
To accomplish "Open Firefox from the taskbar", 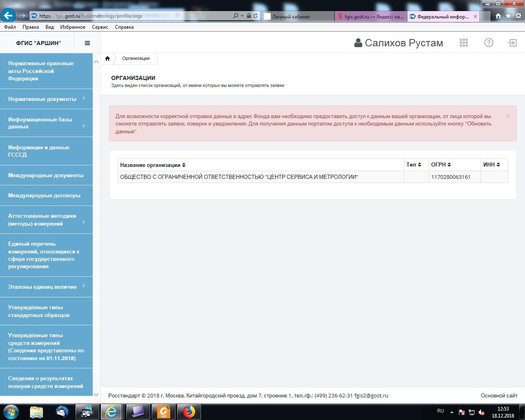I will 189,411.
